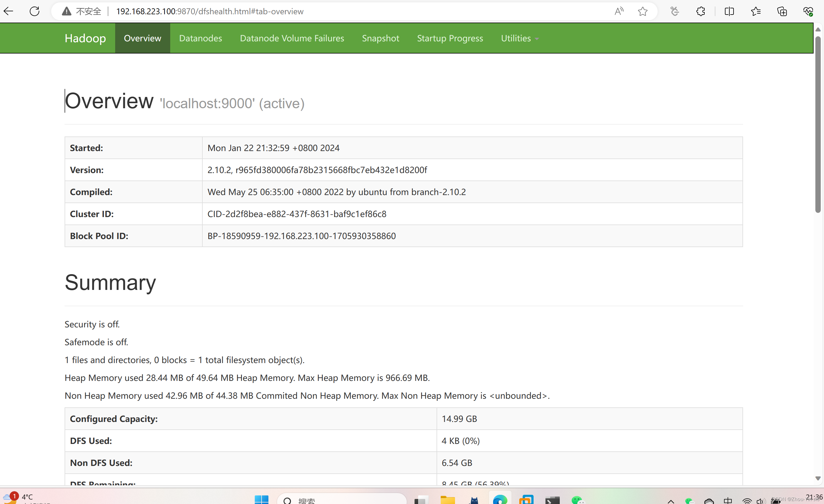Click the browser back arrow
The width and height of the screenshot is (824, 504).
coord(8,11)
